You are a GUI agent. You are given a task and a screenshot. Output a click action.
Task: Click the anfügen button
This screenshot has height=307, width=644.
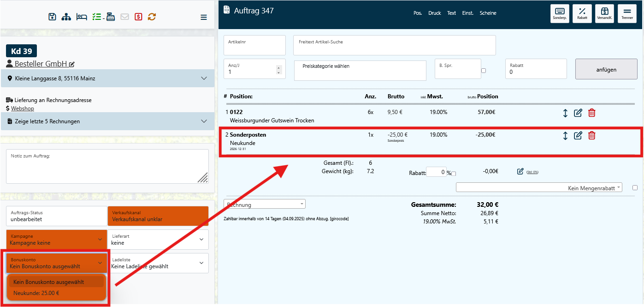click(x=606, y=70)
